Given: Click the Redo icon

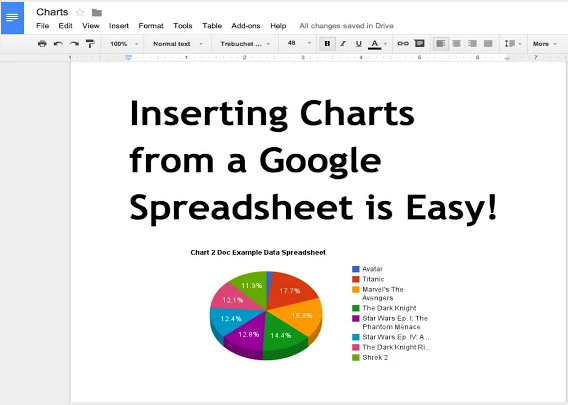Looking at the screenshot, I should click(74, 44).
